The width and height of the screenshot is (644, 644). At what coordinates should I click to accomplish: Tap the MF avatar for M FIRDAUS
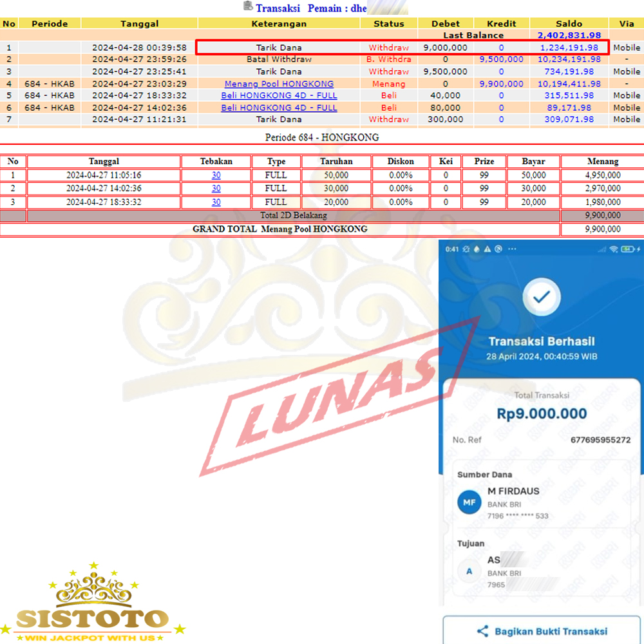tap(469, 502)
